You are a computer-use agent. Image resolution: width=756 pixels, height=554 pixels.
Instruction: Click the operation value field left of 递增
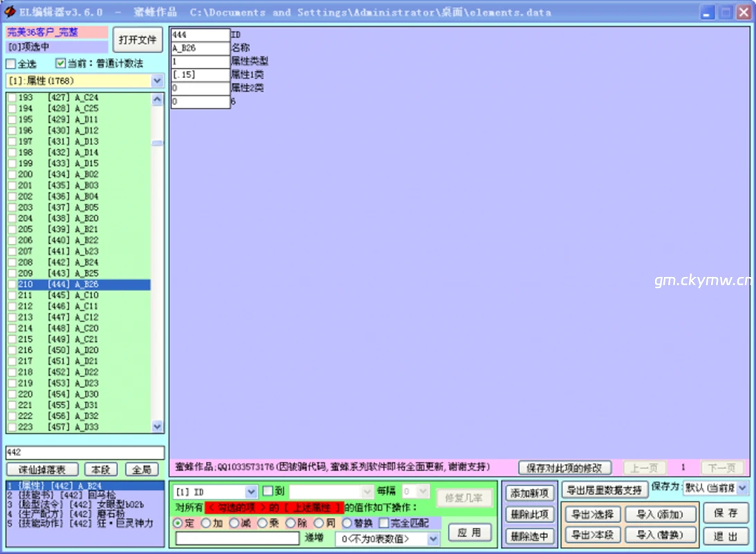coord(238,539)
